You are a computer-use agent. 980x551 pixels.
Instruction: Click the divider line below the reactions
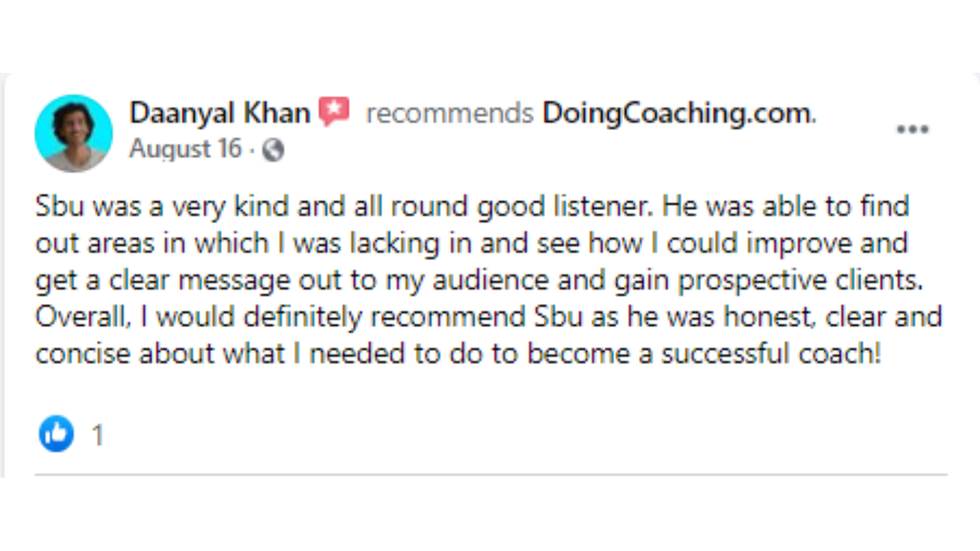[x=491, y=474]
